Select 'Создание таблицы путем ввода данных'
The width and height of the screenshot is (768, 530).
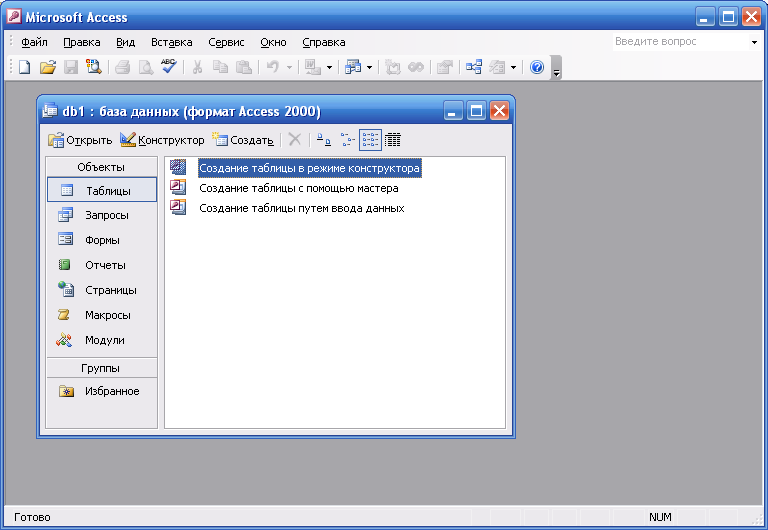[x=302, y=208]
